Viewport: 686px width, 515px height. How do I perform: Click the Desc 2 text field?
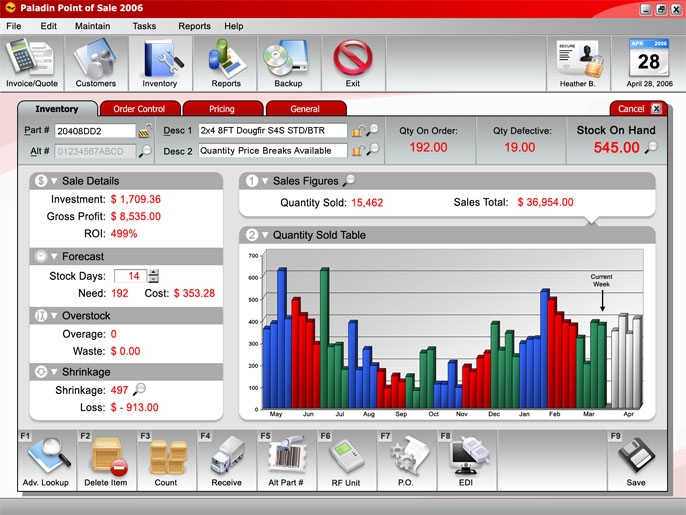(273, 151)
